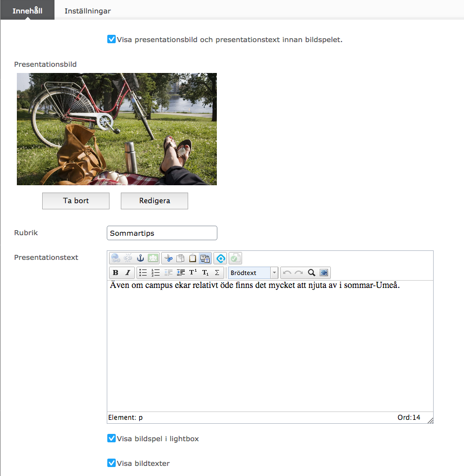Screen dimensions: 464x476
Task: Click the redo arrow icon
Action: point(299,273)
